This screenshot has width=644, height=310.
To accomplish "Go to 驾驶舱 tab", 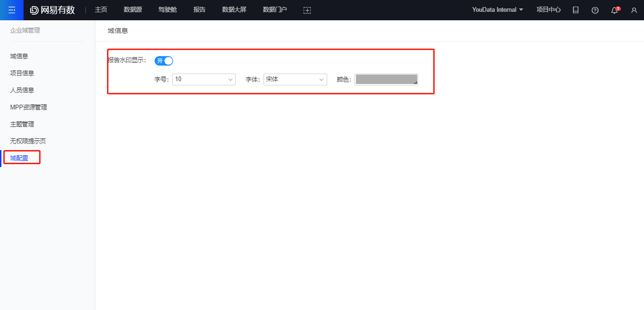I will [x=167, y=9].
